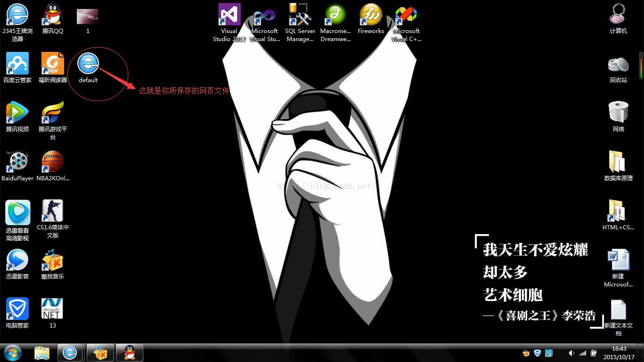
Task: Open 计算机 (Computer) desktop icon
Action: [x=618, y=19]
